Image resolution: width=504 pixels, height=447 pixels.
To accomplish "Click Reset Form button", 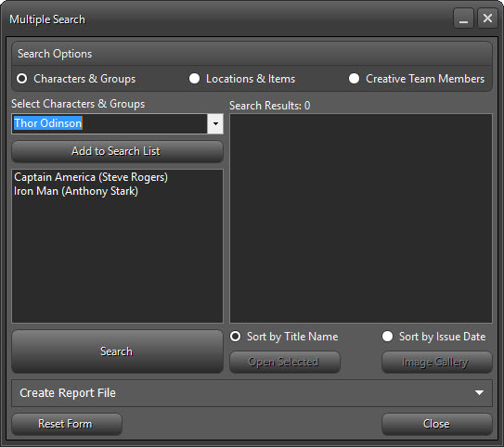I will click(x=67, y=424).
